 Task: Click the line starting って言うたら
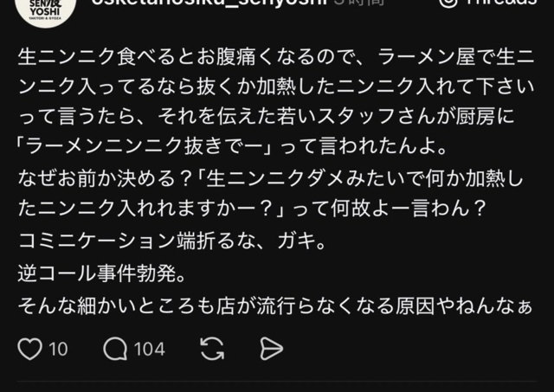click(x=266, y=117)
